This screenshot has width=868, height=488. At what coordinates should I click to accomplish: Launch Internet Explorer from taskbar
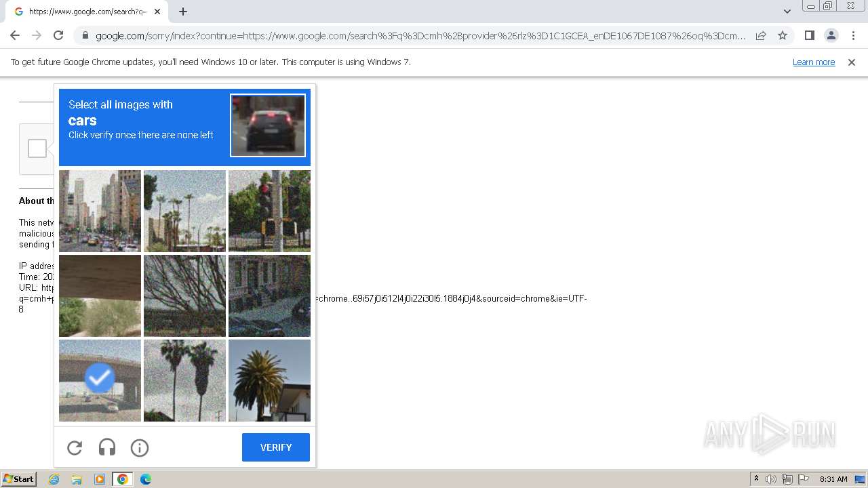[x=54, y=479]
